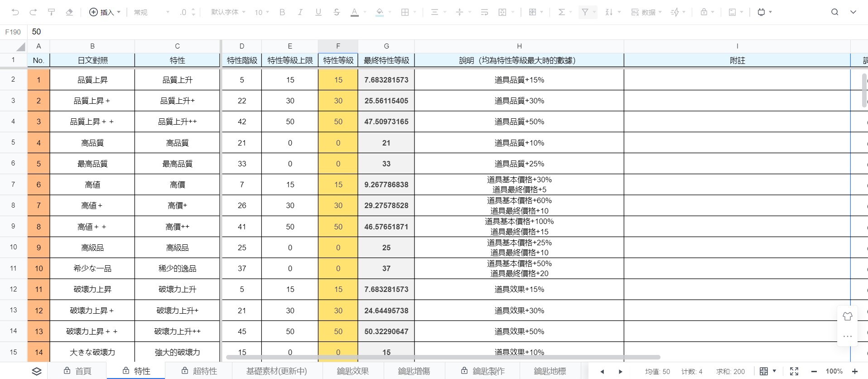The width and height of the screenshot is (868, 379).
Task: Open the view mode grid icon
Action: click(x=764, y=371)
